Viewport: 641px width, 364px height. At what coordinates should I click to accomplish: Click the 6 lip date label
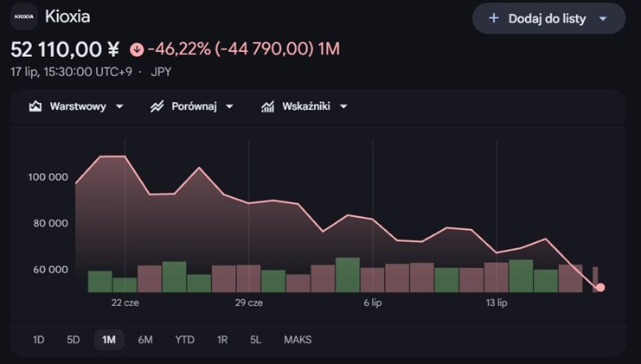click(x=373, y=303)
